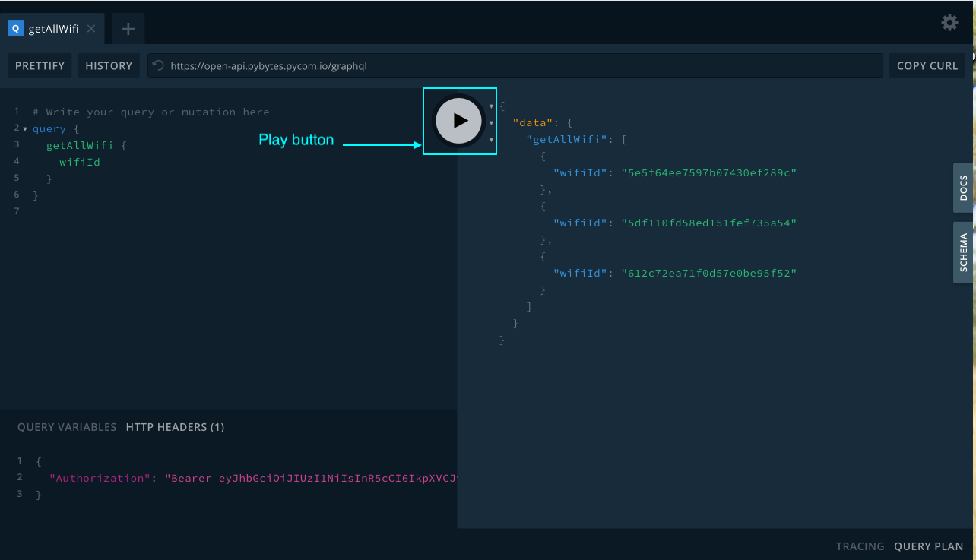Close the getAllWifi tab
976x560 pixels.
pos(91,29)
